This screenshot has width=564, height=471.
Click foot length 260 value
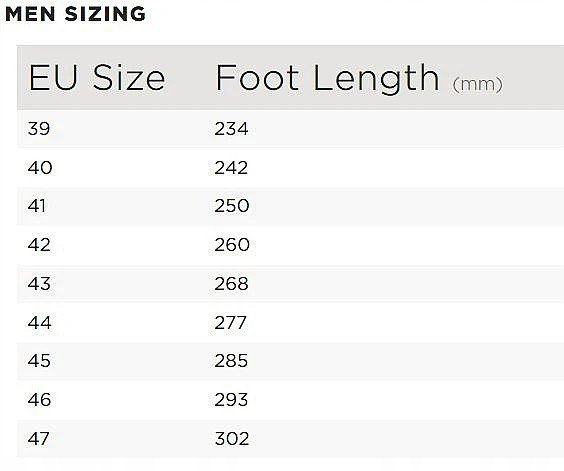pyautogui.click(x=232, y=245)
